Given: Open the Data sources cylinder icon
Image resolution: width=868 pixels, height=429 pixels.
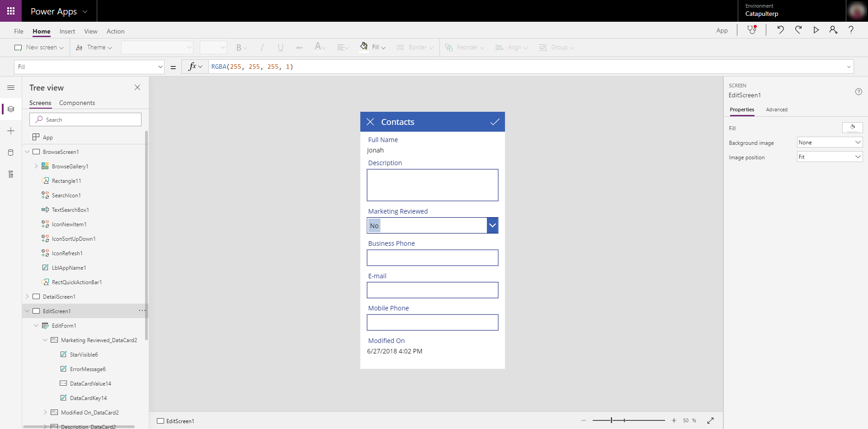Looking at the screenshot, I should click(11, 153).
